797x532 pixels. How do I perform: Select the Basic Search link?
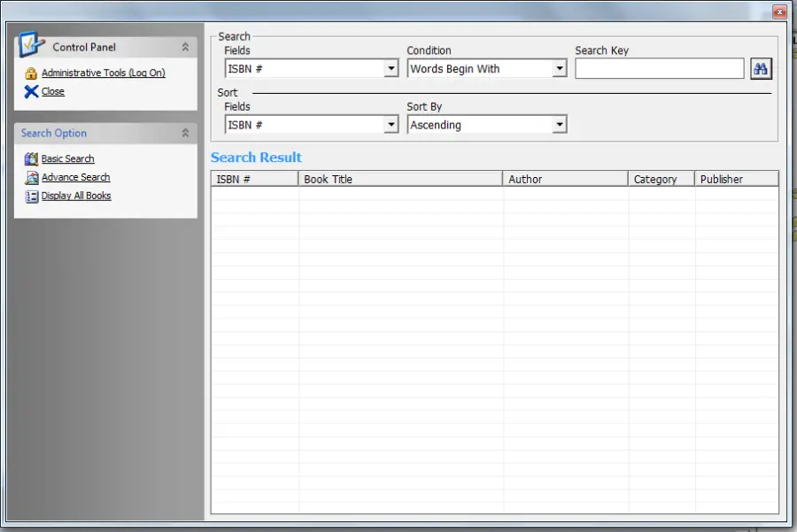(x=67, y=158)
